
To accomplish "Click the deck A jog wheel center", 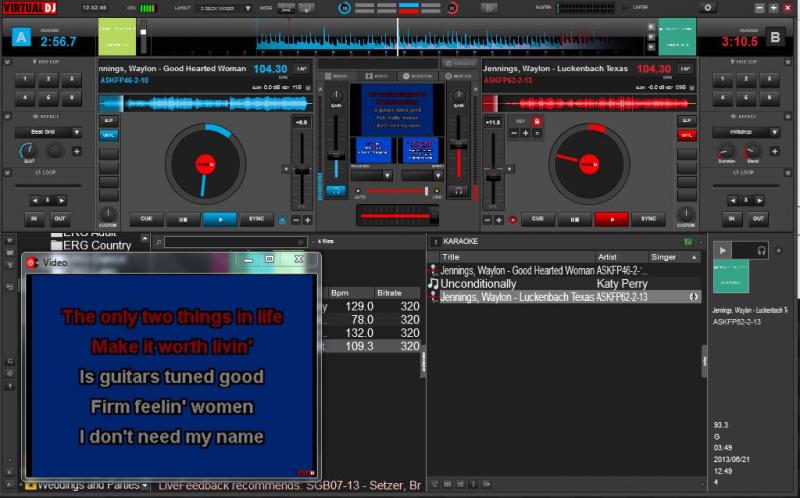I will click(x=205, y=164).
